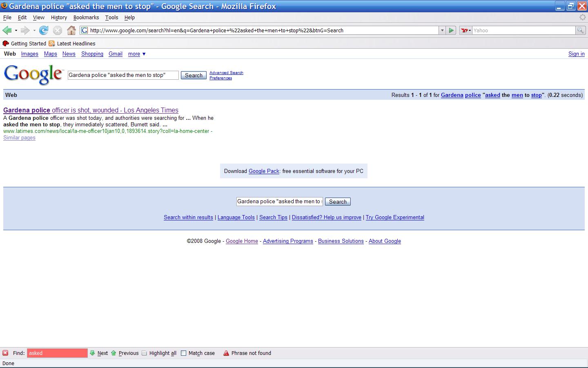This screenshot has width=588, height=368.
Task: Open the Edit menu
Action: click(22, 17)
